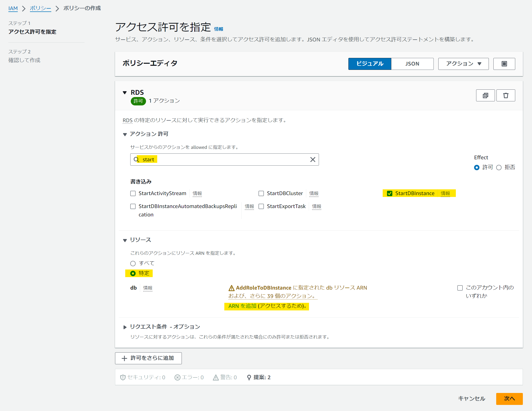532x411 pixels.
Task: Collapse the RDS service section
Action: point(125,92)
